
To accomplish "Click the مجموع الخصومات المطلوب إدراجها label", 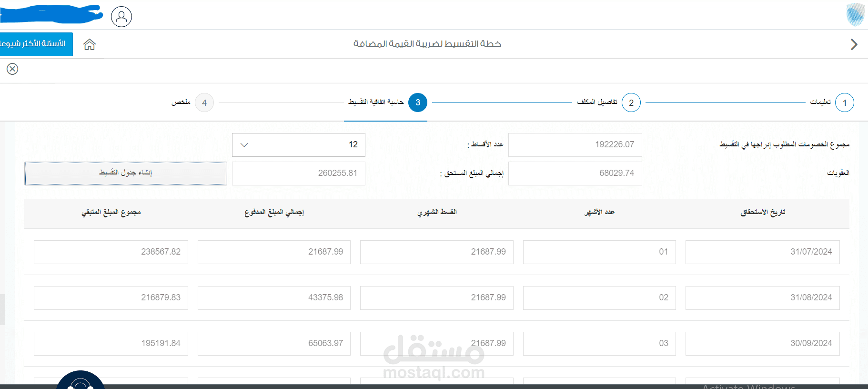I will pyautogui.click(x=785, y=144).
